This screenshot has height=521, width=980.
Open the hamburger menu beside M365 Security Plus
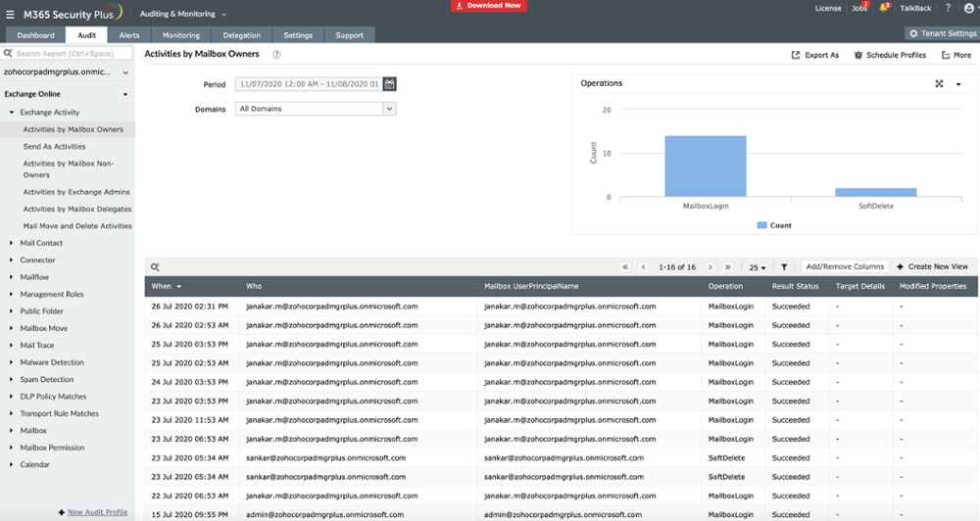(x=10, y=14)
